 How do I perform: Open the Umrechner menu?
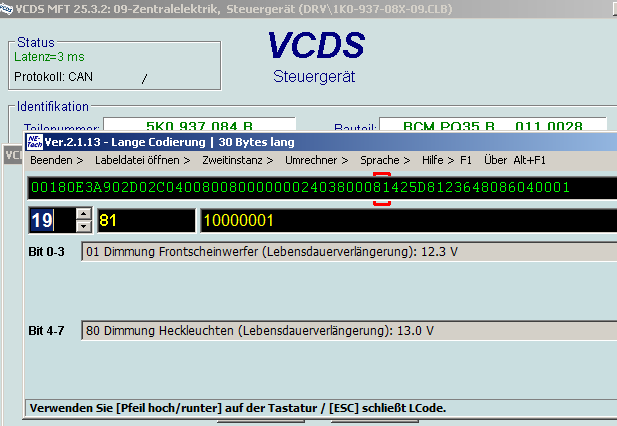tap(316, 160)
